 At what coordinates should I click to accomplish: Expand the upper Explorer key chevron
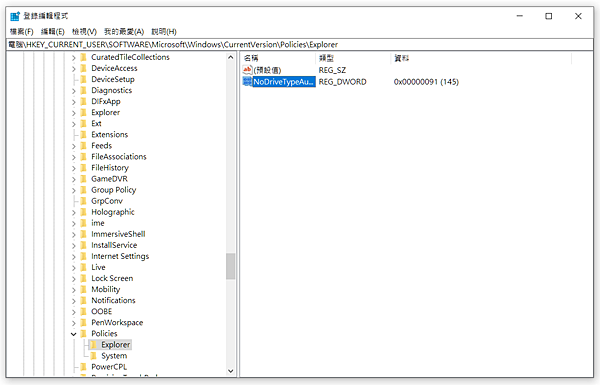click(74, 113)
